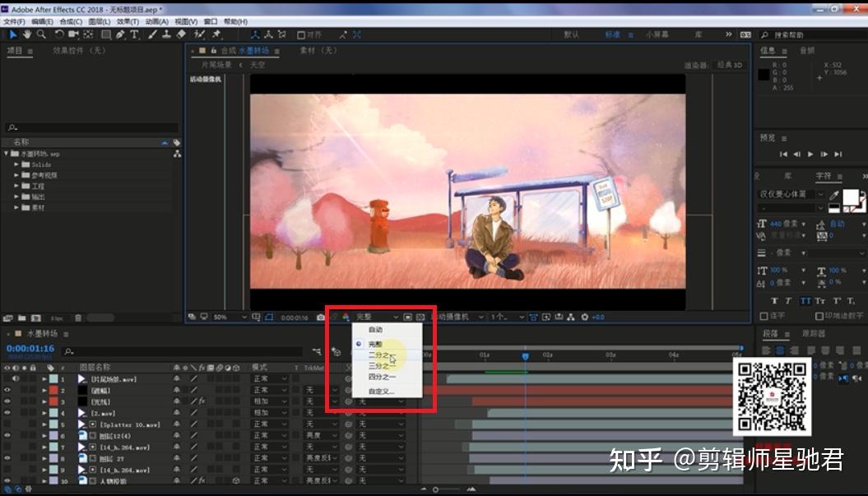Image resolution: width=868 pixels, height=496 pixels.
Task: Jump to first frame in Preview panel
Action: point(783,155)
